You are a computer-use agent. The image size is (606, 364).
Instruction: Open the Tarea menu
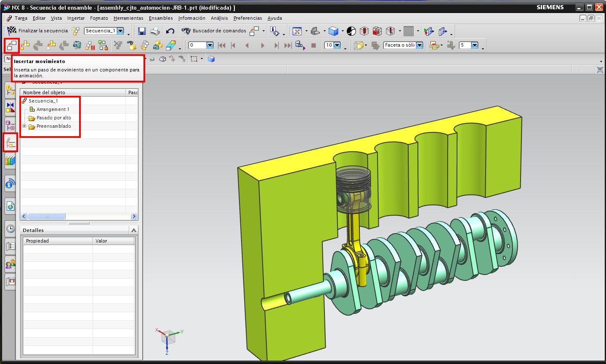coord(21,18)
